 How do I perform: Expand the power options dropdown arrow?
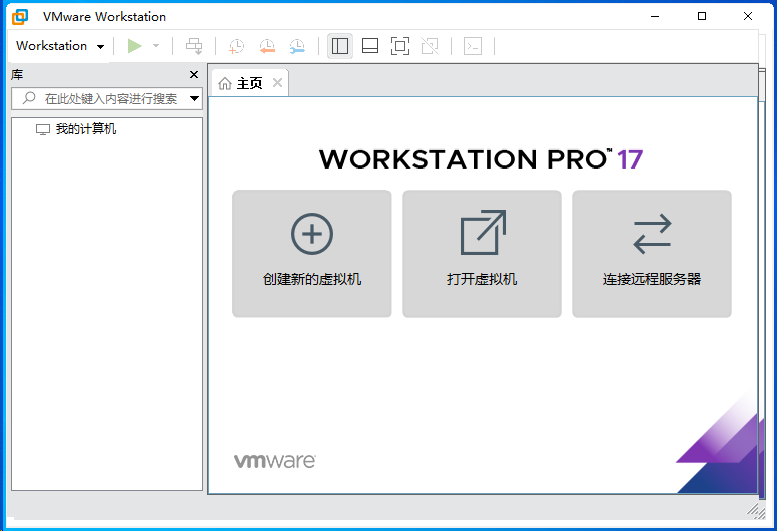click(156, 46)
